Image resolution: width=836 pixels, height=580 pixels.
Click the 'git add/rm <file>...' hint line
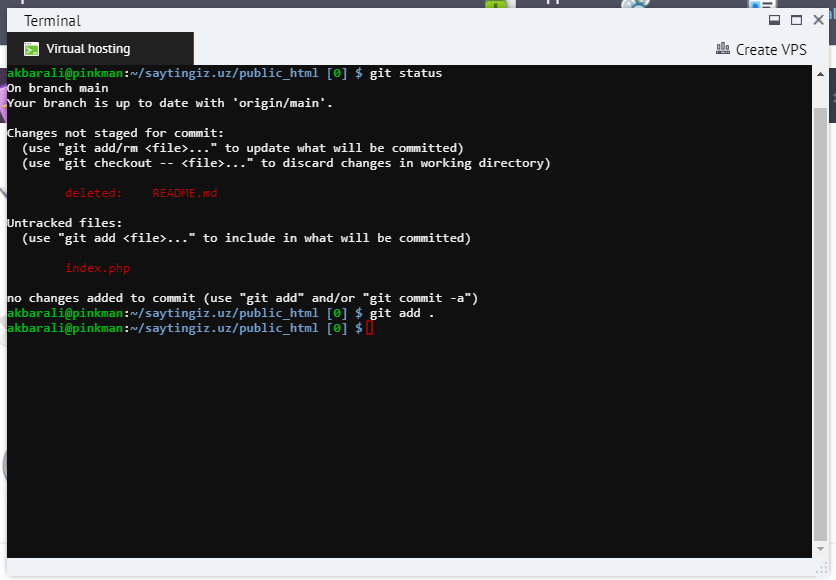(x=243, y=148)
